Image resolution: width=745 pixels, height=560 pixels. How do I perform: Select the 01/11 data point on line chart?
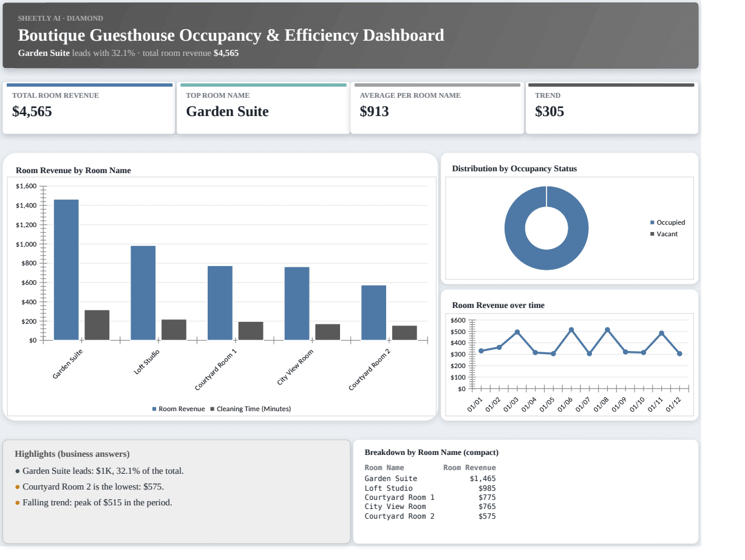click(661, 333)
